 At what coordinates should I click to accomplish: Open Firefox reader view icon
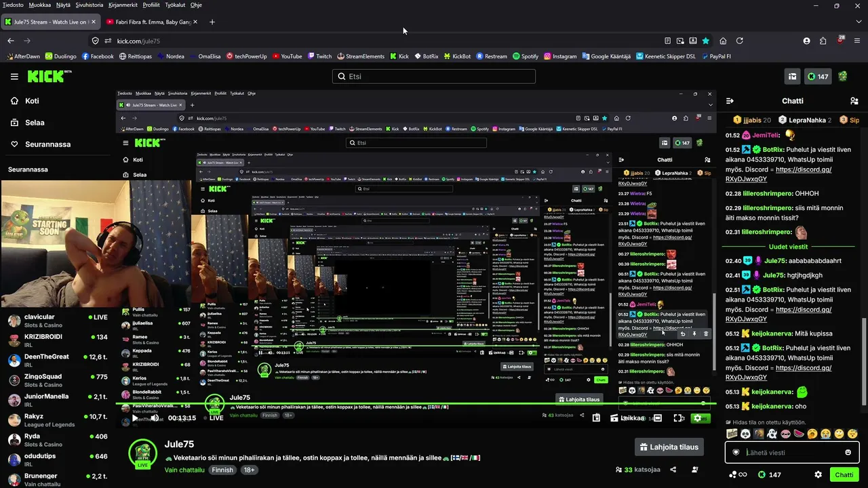click(667, 41)
